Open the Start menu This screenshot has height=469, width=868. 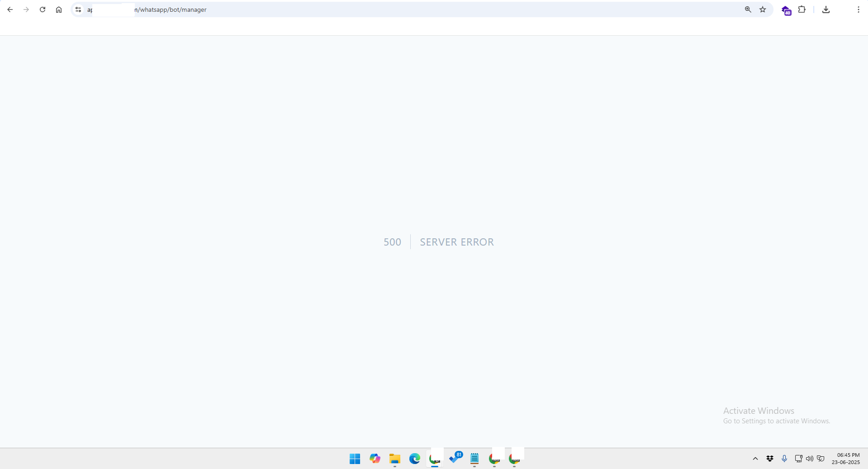click(x=355, y=459)
